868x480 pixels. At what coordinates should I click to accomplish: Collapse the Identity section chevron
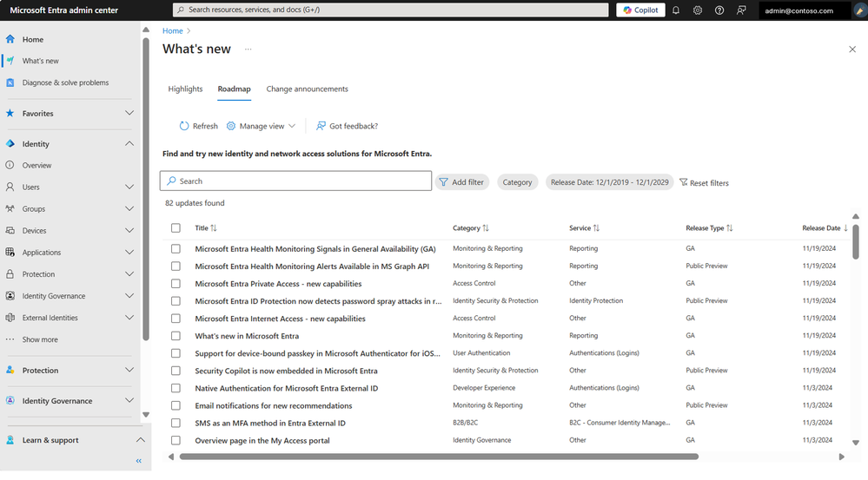(129, 144)
